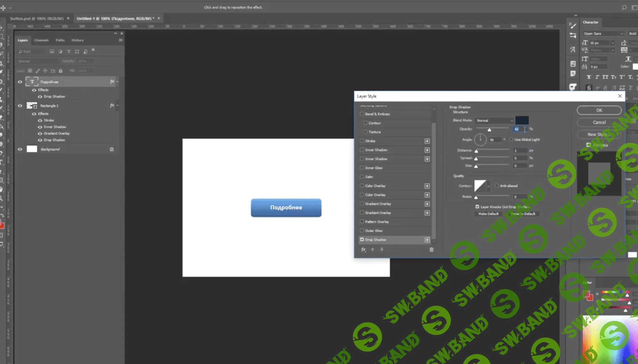Click the search magnifier icon at top right

(624, 7)
